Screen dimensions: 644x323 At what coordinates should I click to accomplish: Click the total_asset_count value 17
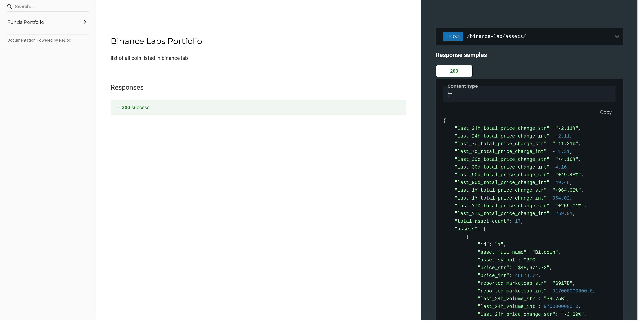pyautogui.click(x=518, y=221)
